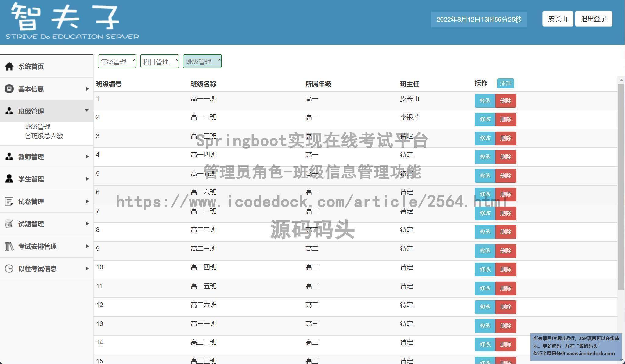Image resolution: width=625 pixels, height=364 pixels.
Task: Click the 学生管理 person icon
Action: coord(9,179)
